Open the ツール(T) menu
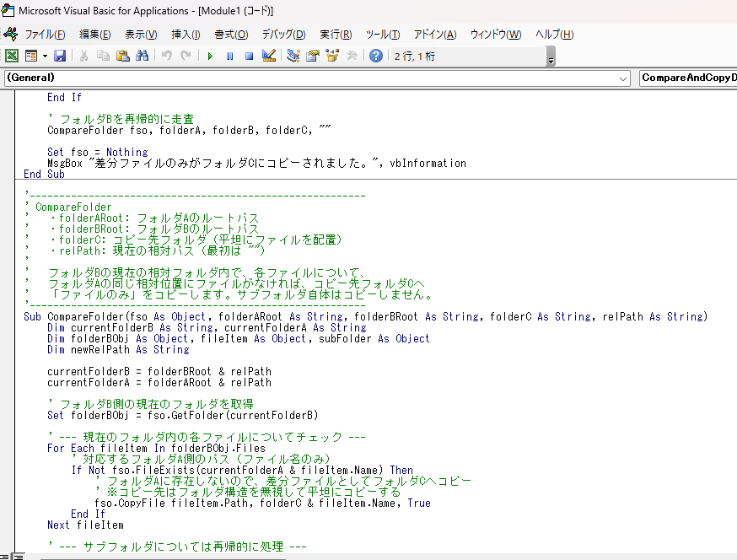Screen dimensions: 737x560 (x=383, y=35)
